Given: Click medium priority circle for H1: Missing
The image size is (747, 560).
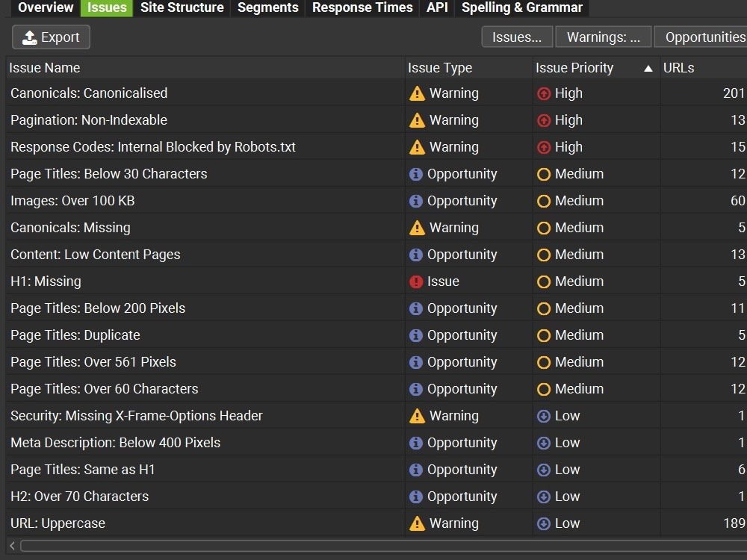Looking at the screenshot, I should (x=544, y=282).
